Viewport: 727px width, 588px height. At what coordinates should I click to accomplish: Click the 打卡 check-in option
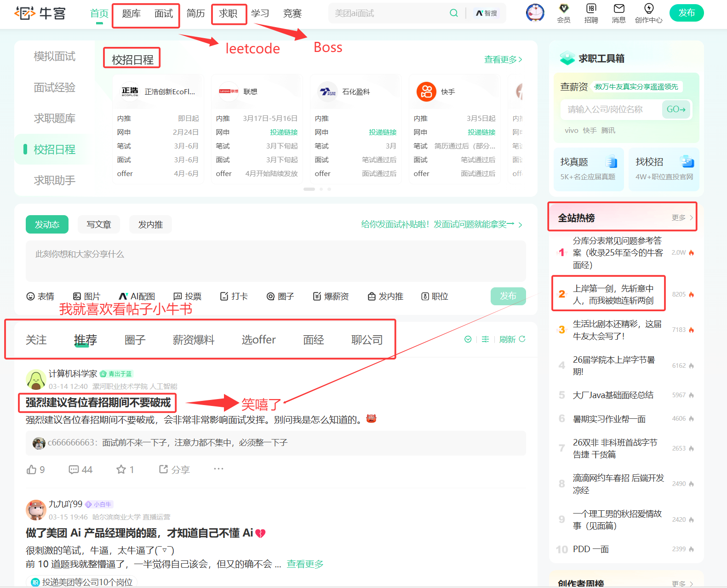[234, 297]
